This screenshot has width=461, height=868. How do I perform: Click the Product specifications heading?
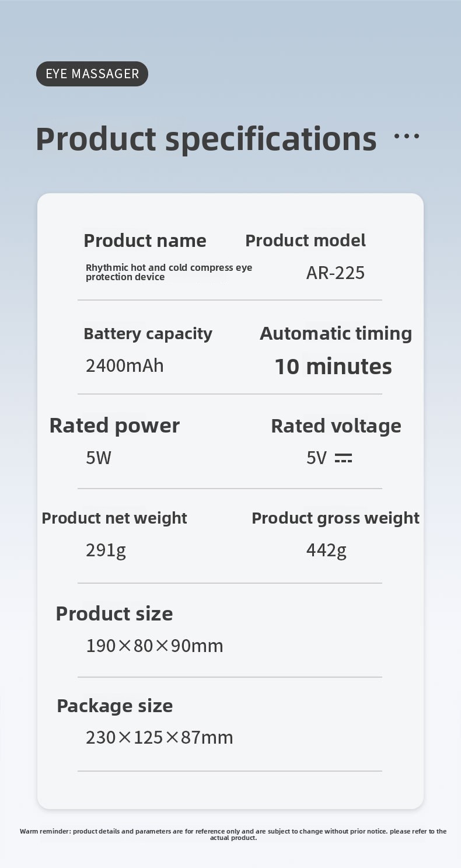pyautogui.click(x=206, y=139)
